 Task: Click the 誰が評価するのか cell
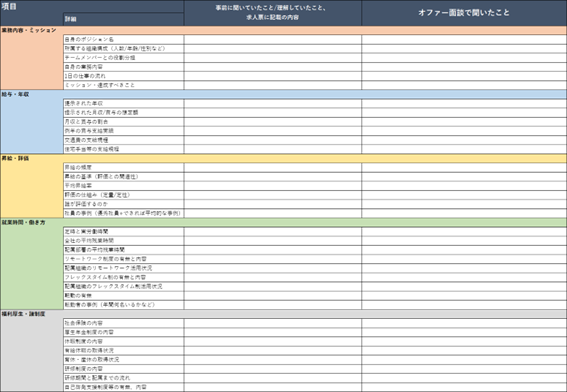click(123, 204)
